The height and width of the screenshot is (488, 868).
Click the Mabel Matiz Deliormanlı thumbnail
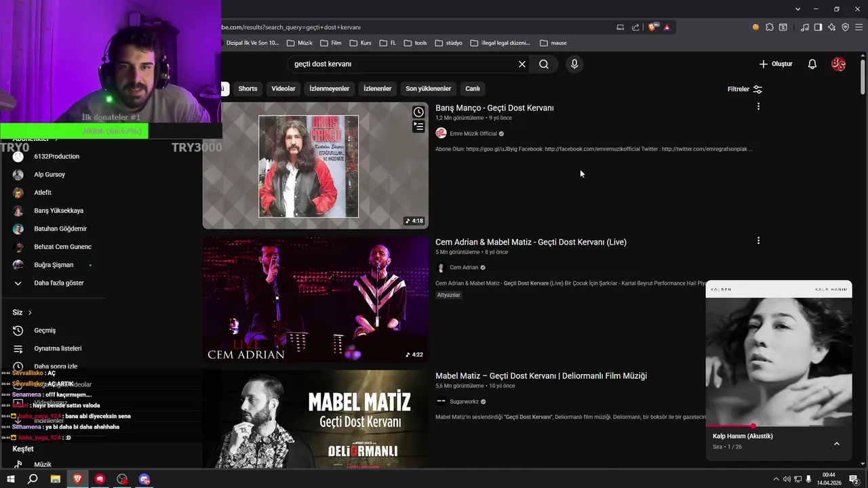pyautogui.click(x=315, y=419)
